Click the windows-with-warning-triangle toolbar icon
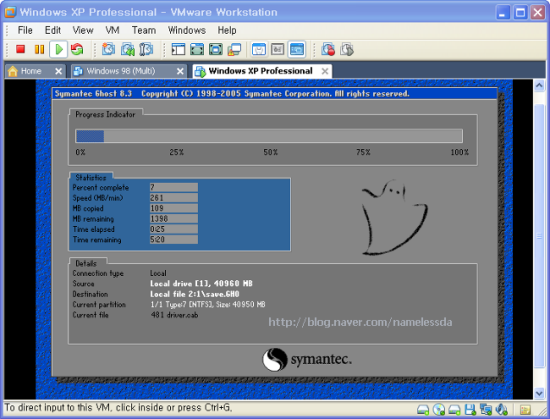The image size is (550, 419). [x=234, y=49]
